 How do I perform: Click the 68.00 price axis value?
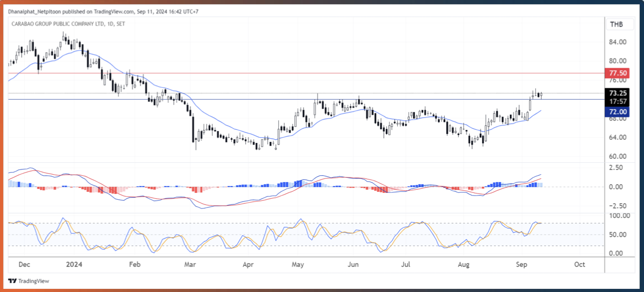(618, 118)
